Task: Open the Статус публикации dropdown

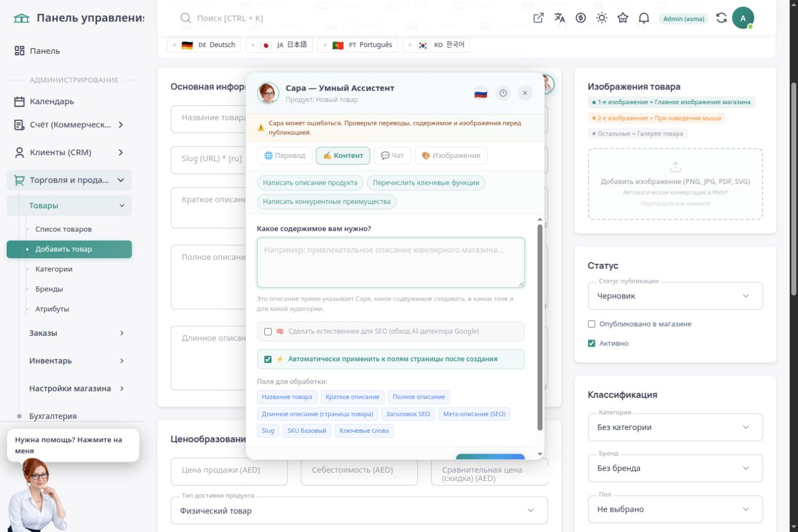Action: [675, 296]
